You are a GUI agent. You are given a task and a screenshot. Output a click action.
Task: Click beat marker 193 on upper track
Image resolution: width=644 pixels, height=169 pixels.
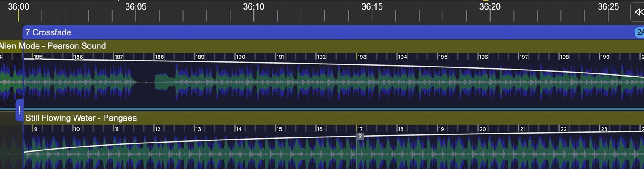tap(362, 57)
